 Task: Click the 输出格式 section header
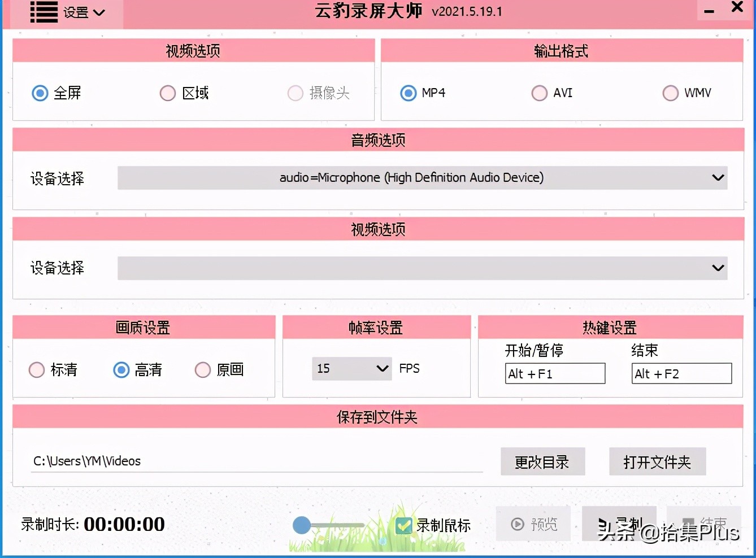click(562, 51)
